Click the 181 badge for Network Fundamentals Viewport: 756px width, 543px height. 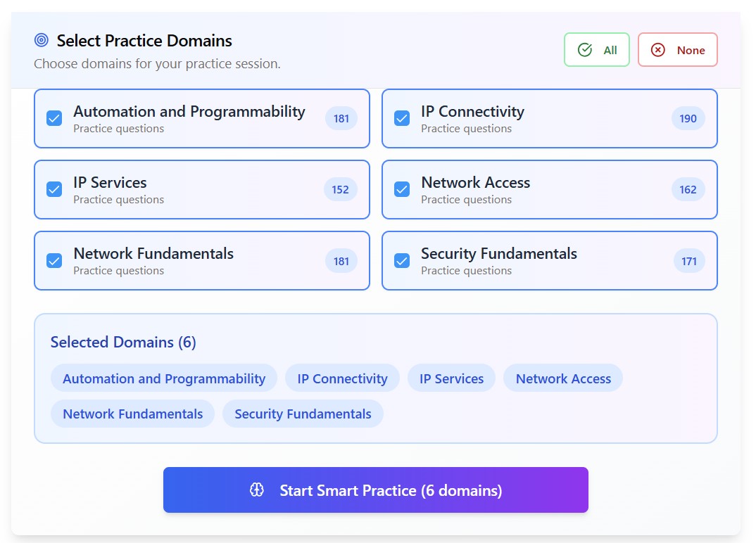click(341, 261)
